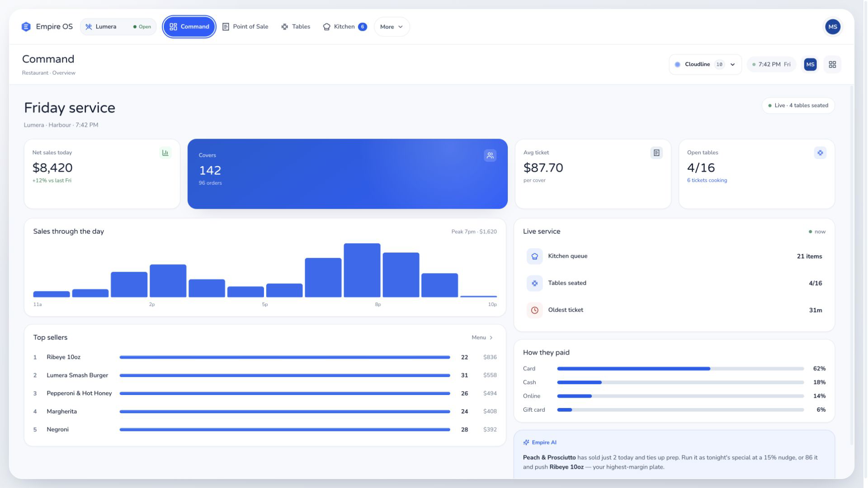
Task: Click the people icon on Covers card
Action: [490, 155]
